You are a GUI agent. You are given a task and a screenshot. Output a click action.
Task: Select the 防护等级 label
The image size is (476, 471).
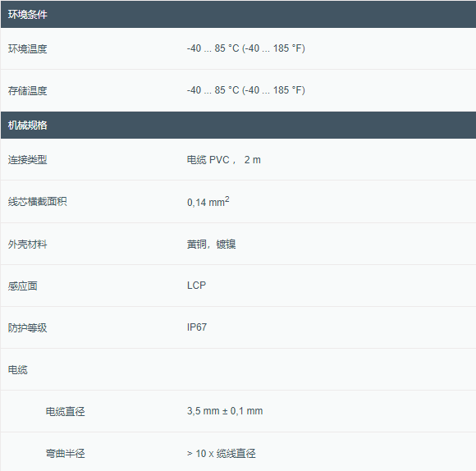(x=28, y=327)
